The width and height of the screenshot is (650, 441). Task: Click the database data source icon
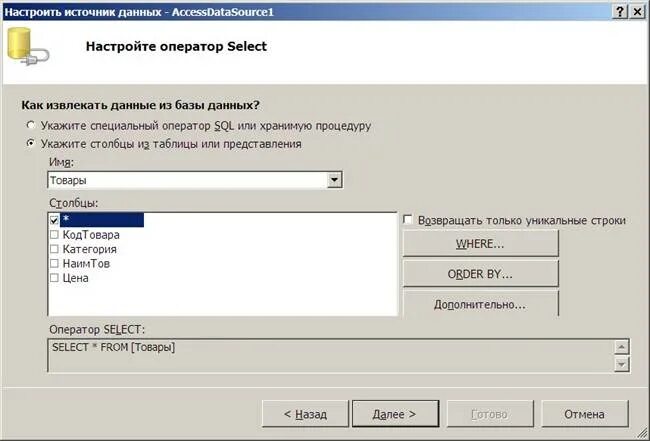(x=28, y=46)
